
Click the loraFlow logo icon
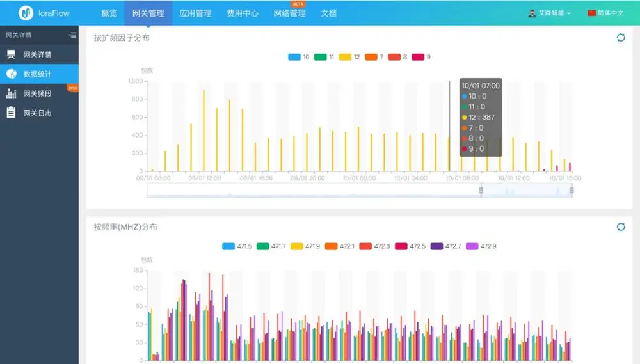coord(26,13)
